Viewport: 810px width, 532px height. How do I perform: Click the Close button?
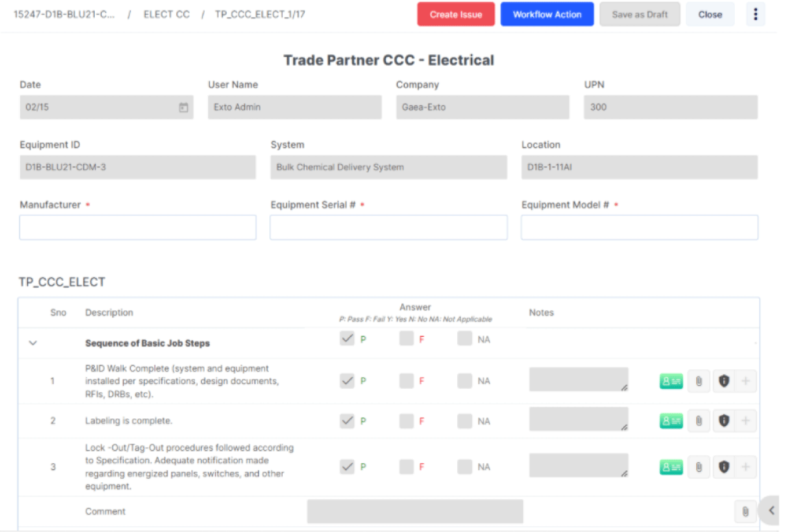710,14
